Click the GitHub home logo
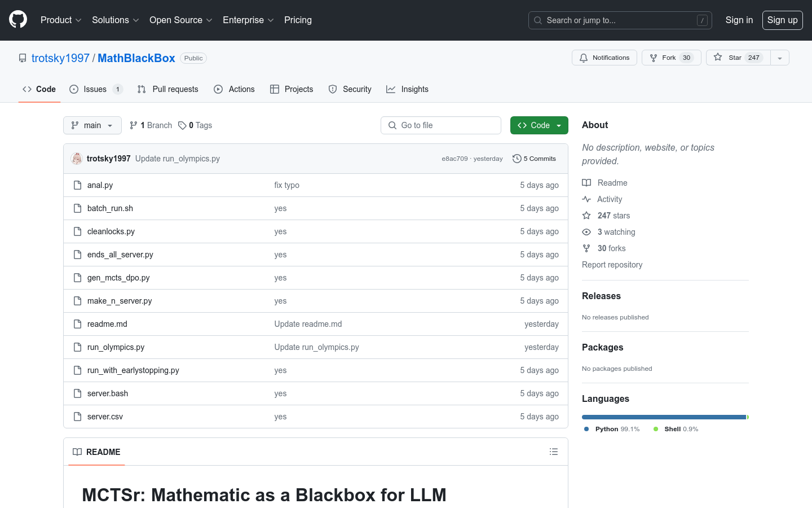 17,20
